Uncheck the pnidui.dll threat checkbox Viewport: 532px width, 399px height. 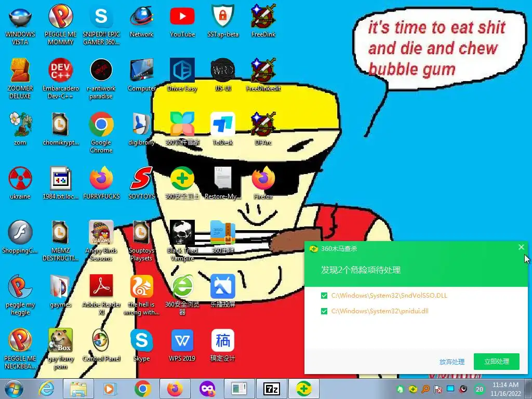click(x=324, y=311)
